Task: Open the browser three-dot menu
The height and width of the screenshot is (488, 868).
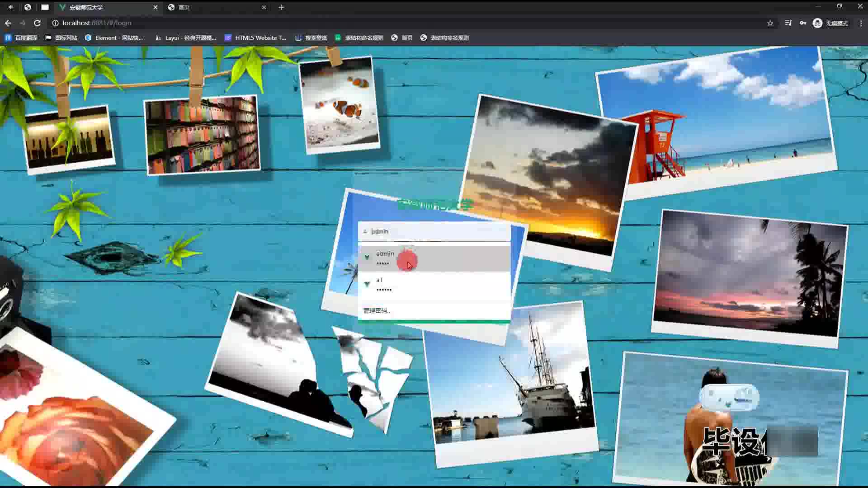Action: point(861,23)
